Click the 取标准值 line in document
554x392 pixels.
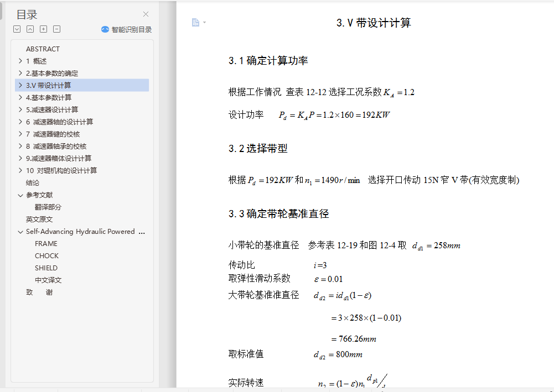(x=296, y=354)
